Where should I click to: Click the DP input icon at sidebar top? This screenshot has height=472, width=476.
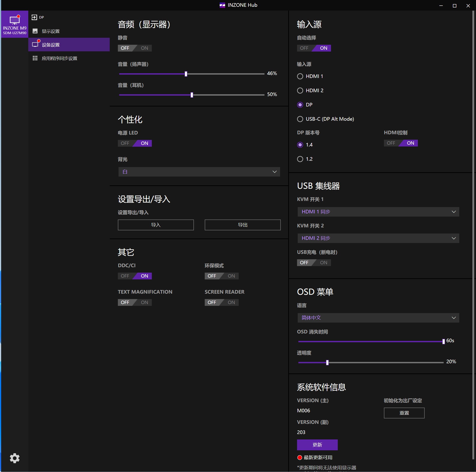[34, 17]
